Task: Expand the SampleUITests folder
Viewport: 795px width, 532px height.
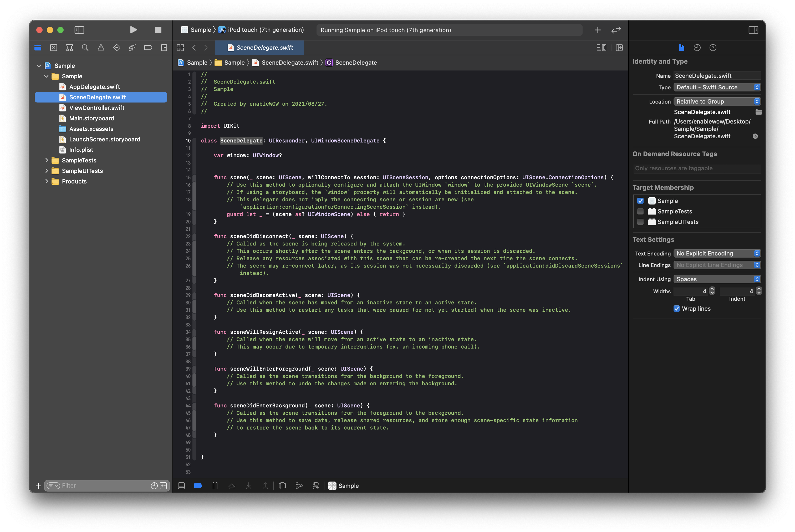Action: [47, 171]
